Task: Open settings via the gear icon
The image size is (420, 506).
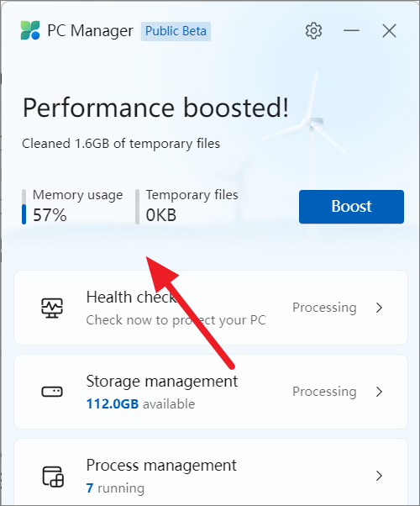Action: point(313,31)
